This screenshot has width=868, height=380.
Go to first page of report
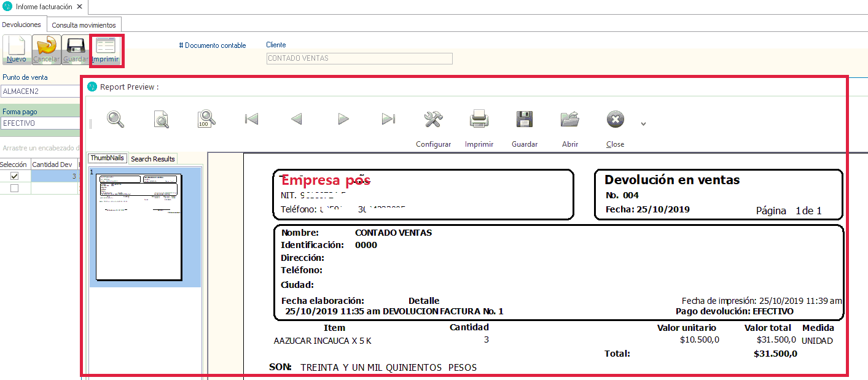coord(251,119)
